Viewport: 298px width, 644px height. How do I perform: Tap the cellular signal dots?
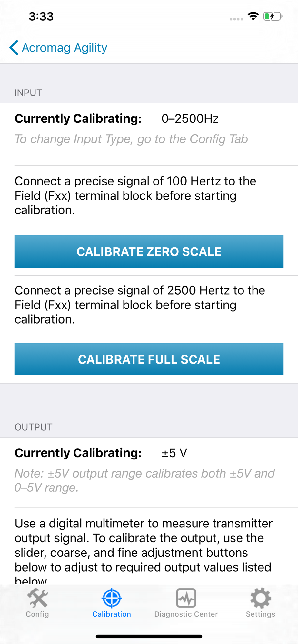click(236, 19)
